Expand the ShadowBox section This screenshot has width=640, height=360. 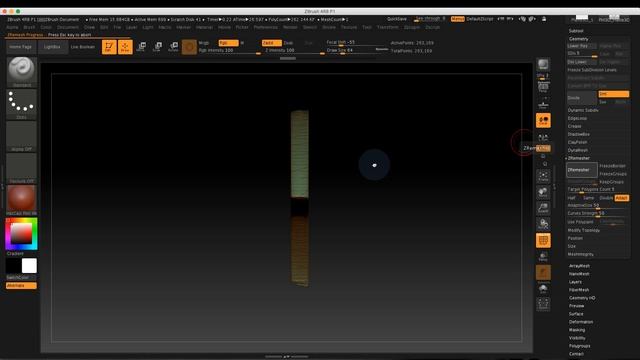578,134
